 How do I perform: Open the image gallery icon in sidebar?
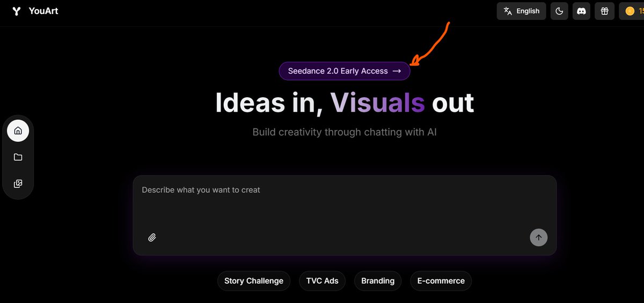pos(18,184)
